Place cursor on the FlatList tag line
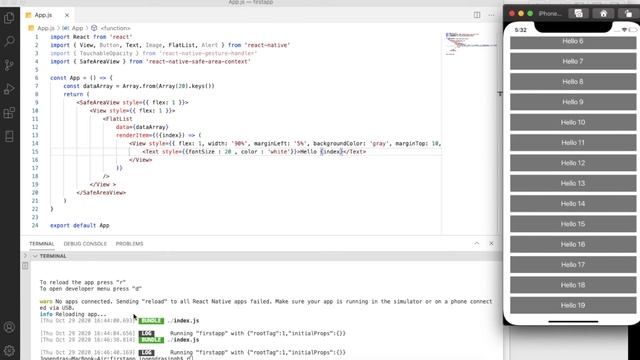The height and width of the screenshot is (360, 640). pos(118,119)
